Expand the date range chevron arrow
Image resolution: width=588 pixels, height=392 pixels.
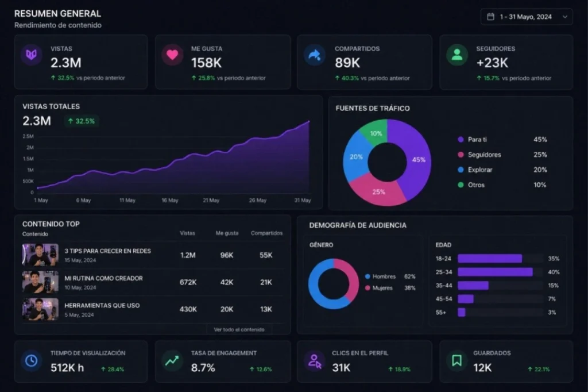pos(564,17)
